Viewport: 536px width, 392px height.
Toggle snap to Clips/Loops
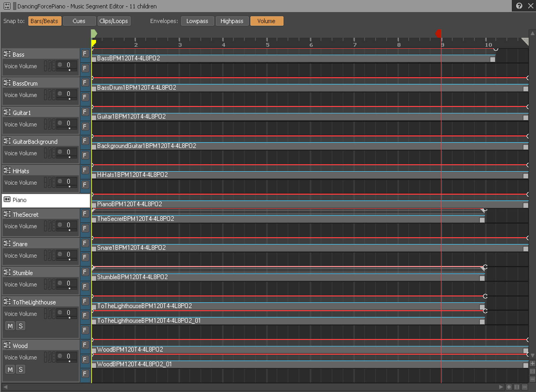click(114, 21)
